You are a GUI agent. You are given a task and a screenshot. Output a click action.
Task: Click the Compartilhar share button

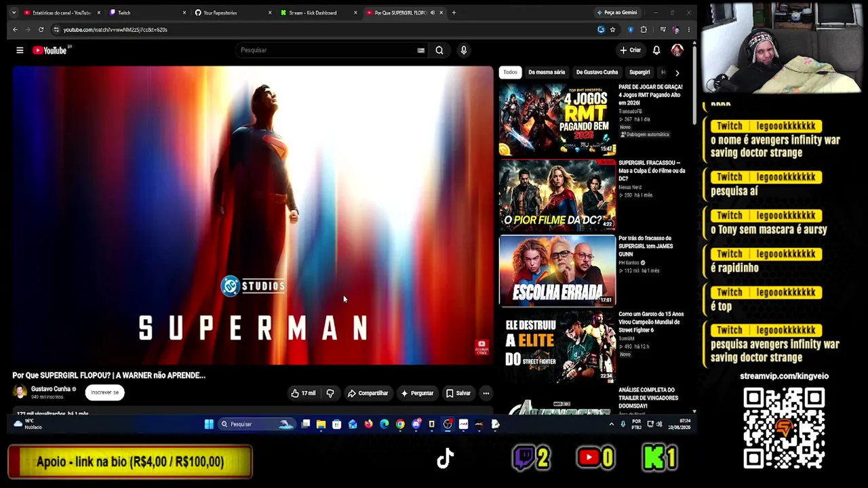[x=368, y=393]
